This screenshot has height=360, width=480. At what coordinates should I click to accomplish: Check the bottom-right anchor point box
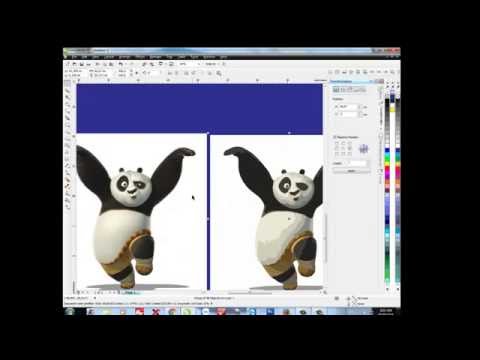[x=349, y=153]
